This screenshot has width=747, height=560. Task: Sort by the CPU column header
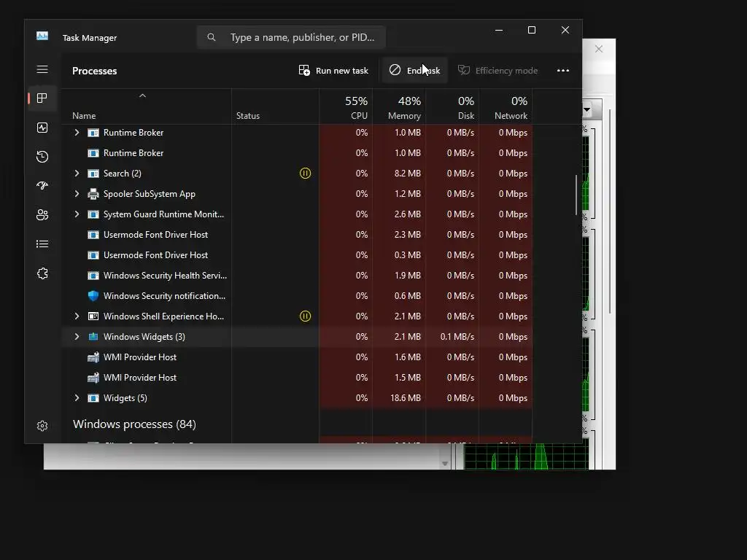[346, 108]
